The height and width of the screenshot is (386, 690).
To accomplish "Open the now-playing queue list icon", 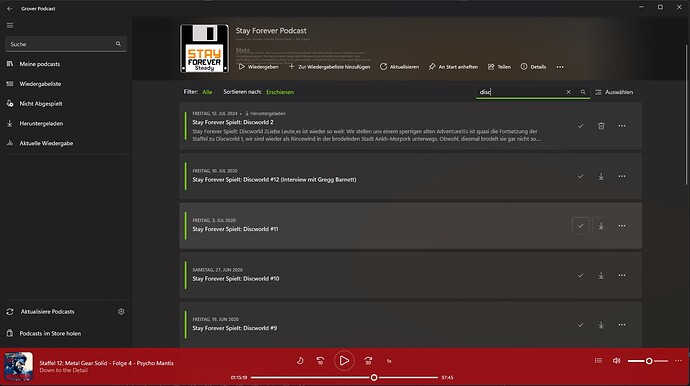I will 598,360.
